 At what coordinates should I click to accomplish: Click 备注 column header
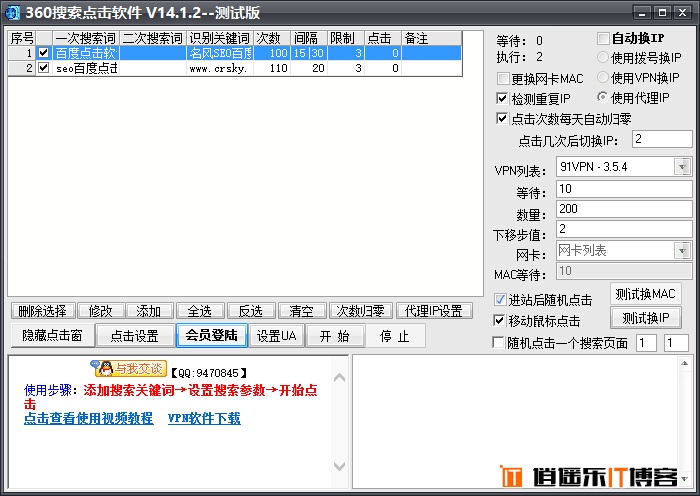(432, 38)
